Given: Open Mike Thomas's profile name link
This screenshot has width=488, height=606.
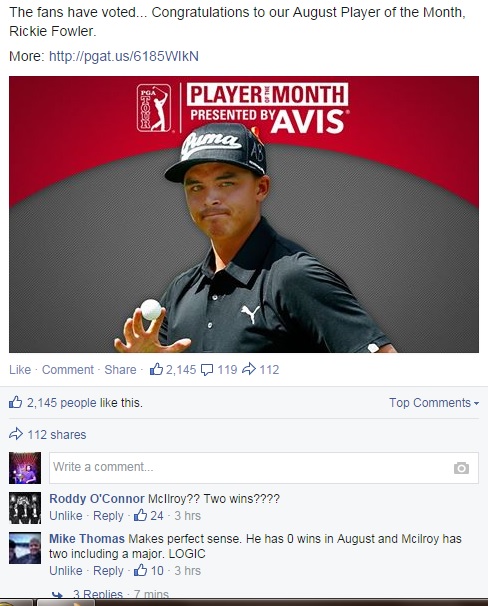Looking at the screenshot, I should tap(87, 538).
